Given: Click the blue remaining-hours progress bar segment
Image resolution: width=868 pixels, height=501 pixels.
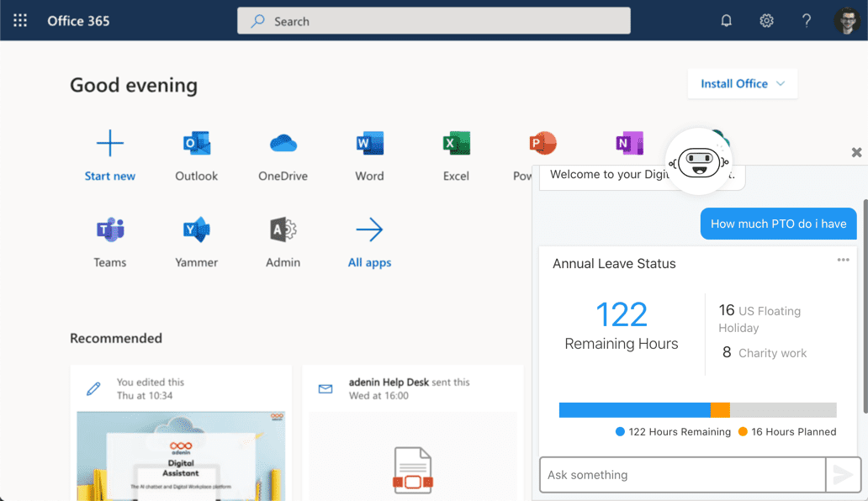Looking at the screenshot, I should click(634, 409).
